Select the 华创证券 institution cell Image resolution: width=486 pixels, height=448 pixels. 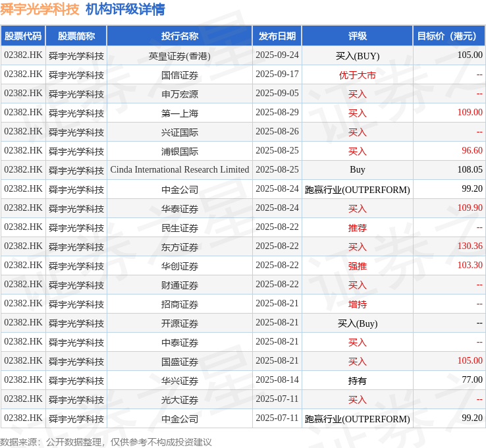(x=180, y=266)
